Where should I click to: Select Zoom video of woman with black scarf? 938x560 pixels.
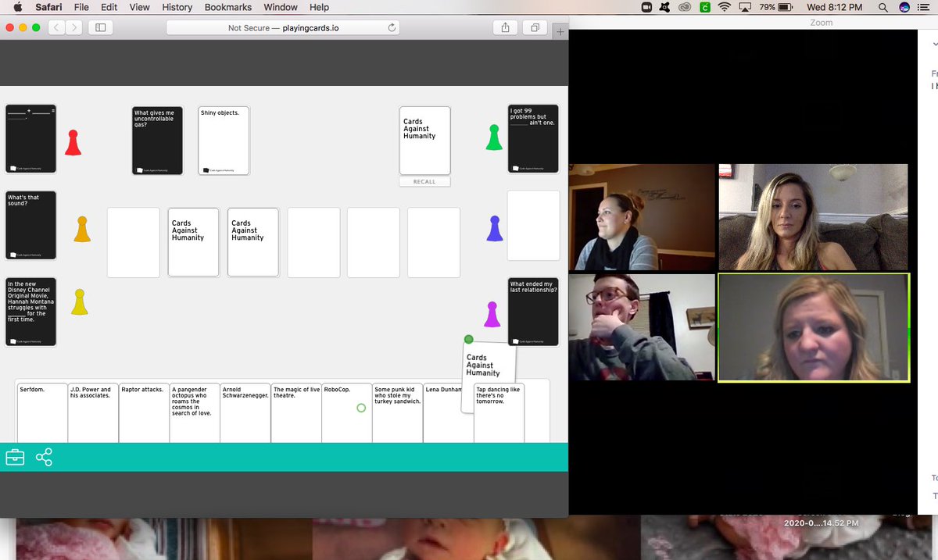coord(642,217)
